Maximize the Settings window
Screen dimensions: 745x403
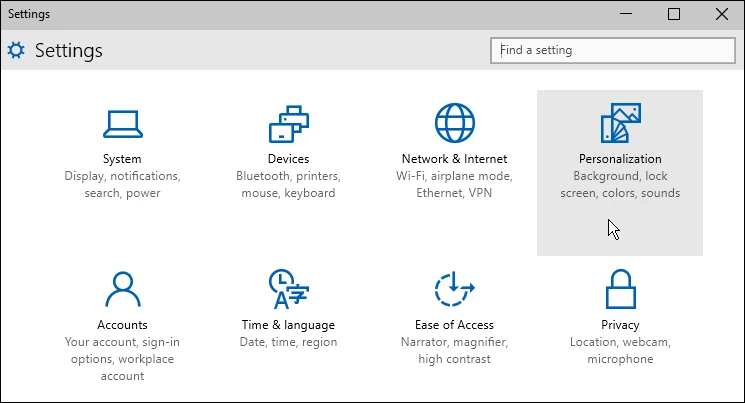click(674, 14)
